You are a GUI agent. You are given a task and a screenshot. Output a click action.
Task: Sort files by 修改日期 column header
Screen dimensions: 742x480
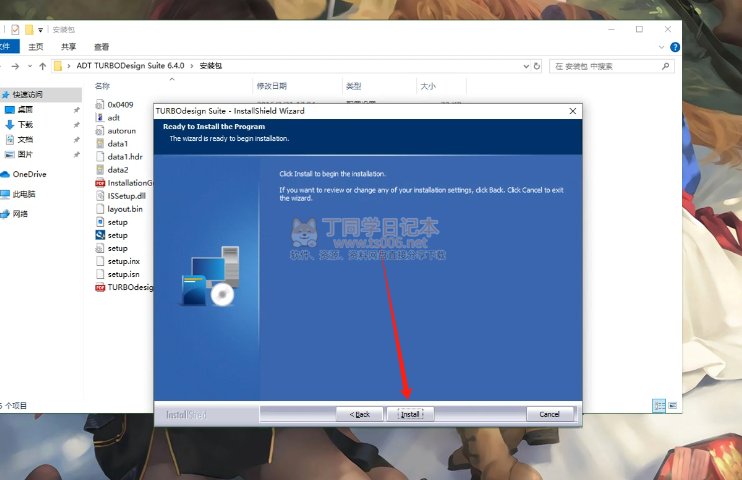pyautogui.click(x=272, y=86)
